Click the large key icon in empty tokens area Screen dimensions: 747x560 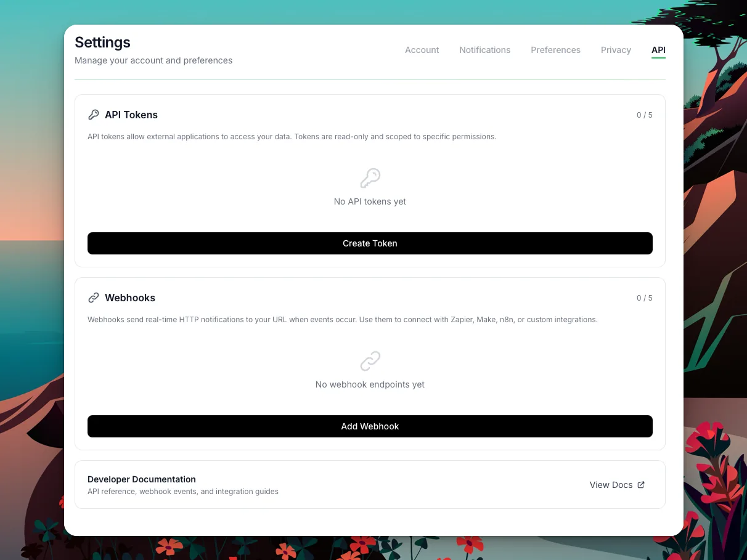(x=370, y=177)
